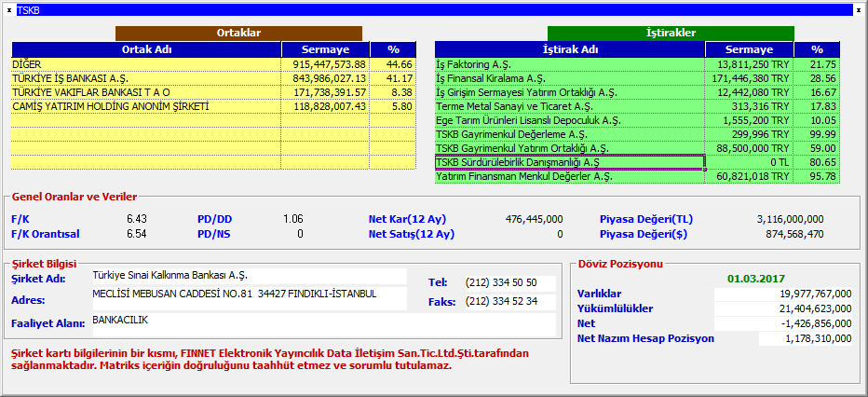
Task: Click the İştirakler green section banner
Action: click(671, 34)
